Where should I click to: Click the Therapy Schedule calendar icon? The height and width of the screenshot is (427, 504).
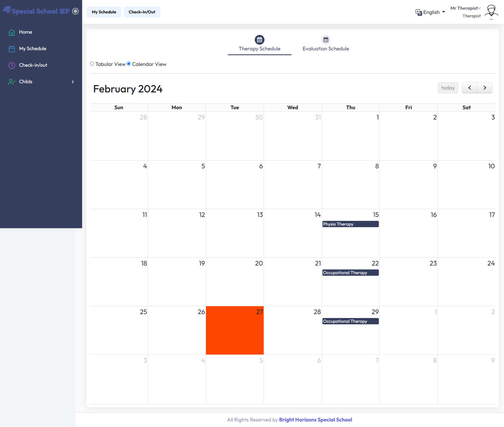click(259, 40)
